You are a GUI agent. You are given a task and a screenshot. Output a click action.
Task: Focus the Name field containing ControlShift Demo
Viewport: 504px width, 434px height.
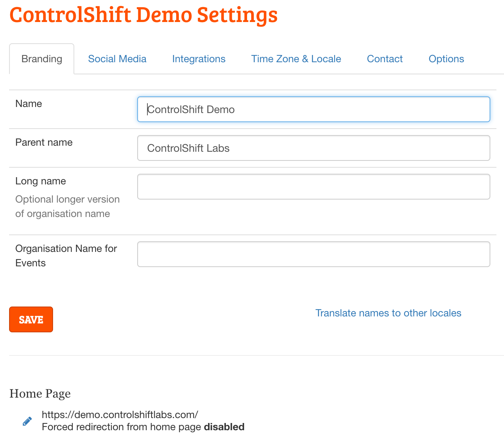(x=313, y=109)
